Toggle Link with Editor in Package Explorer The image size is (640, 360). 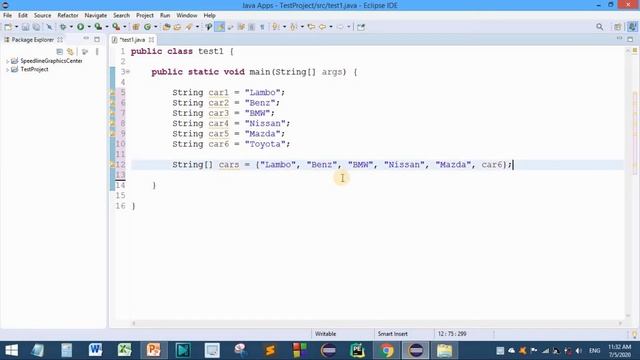pos(70,52)
